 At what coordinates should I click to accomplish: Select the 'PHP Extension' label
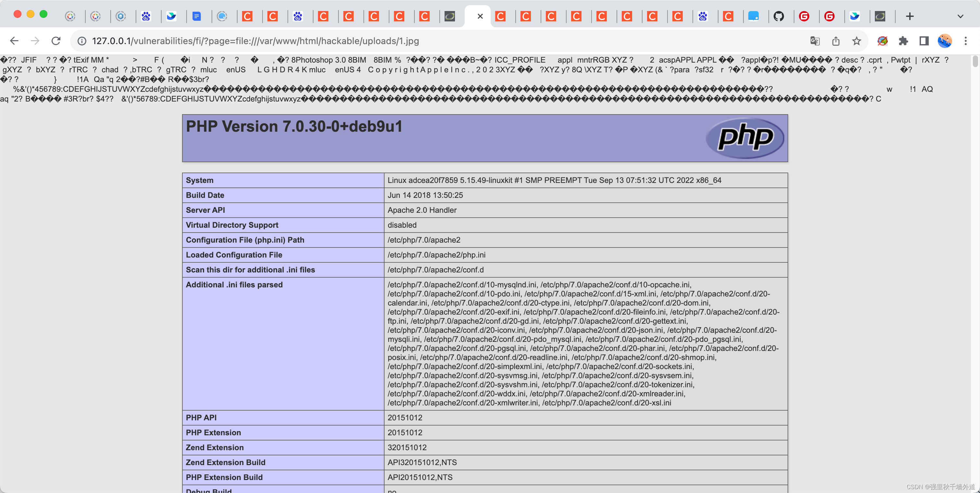pos(214,433)
